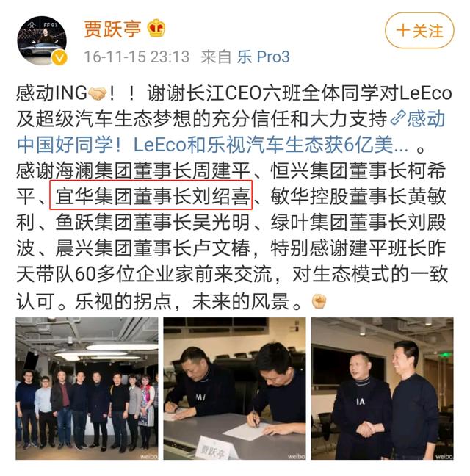Open the article link 感动中国好同学！LeEco和乐视汽车生态获6亿美
Viewport: 470px width, 476px height.
tap(231, 131)
